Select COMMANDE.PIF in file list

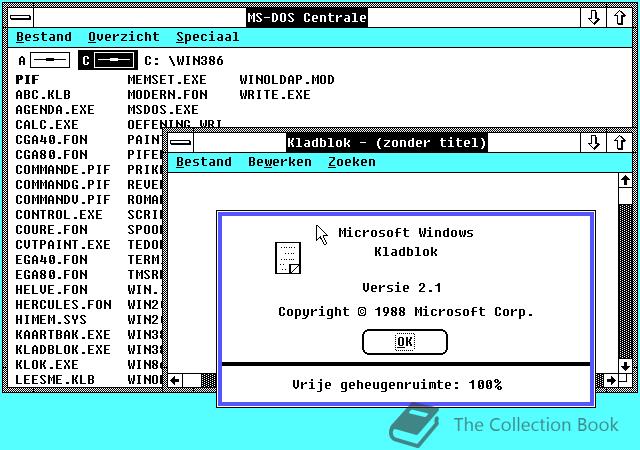[63, 170]
